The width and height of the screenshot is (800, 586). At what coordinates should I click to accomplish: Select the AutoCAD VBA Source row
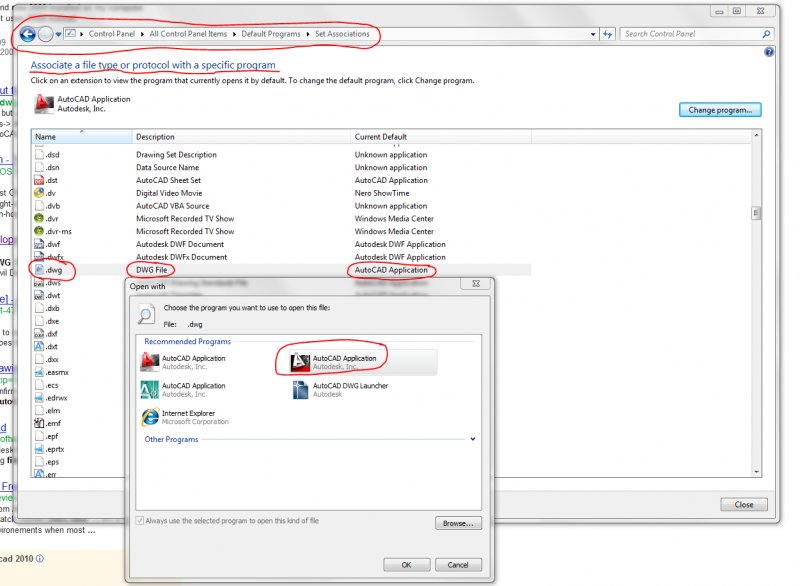pos(281,206)
